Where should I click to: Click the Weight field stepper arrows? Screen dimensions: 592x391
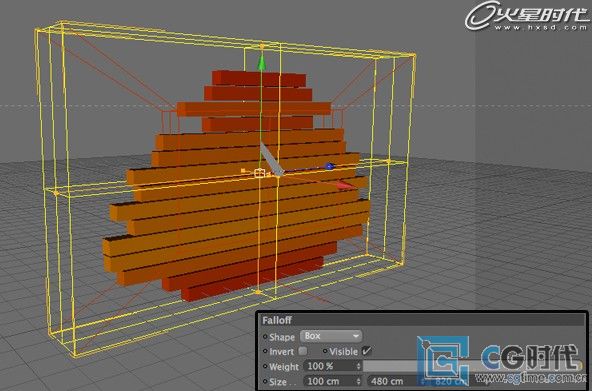pos(358,366)
